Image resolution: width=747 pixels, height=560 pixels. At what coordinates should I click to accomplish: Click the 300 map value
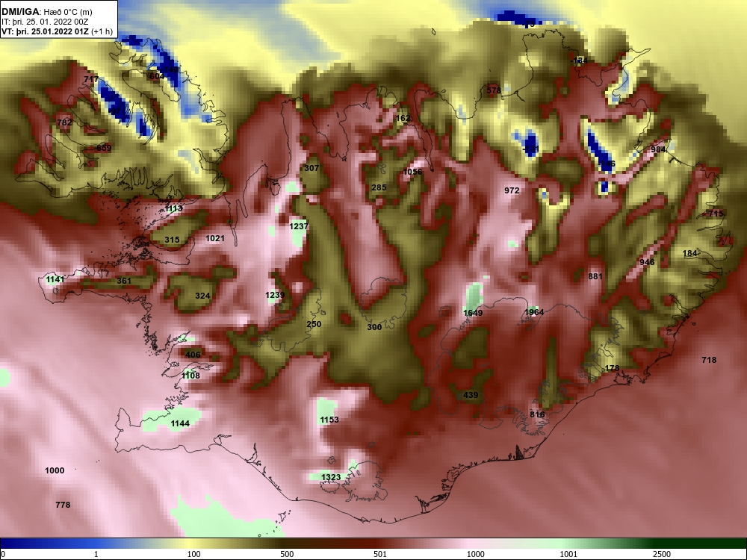coord(374,327)
